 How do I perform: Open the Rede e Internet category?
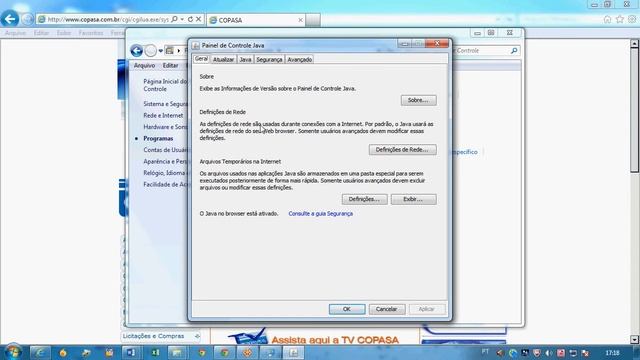point(163,116)
